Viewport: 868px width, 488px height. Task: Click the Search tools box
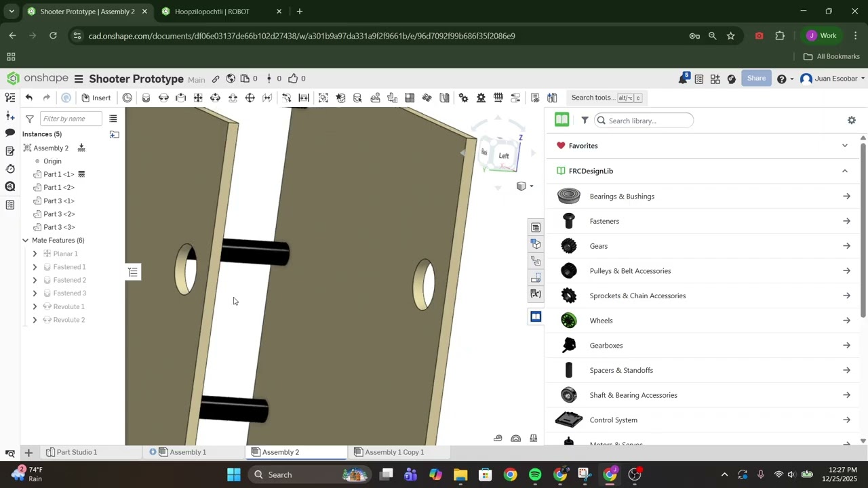coord(606,98)
